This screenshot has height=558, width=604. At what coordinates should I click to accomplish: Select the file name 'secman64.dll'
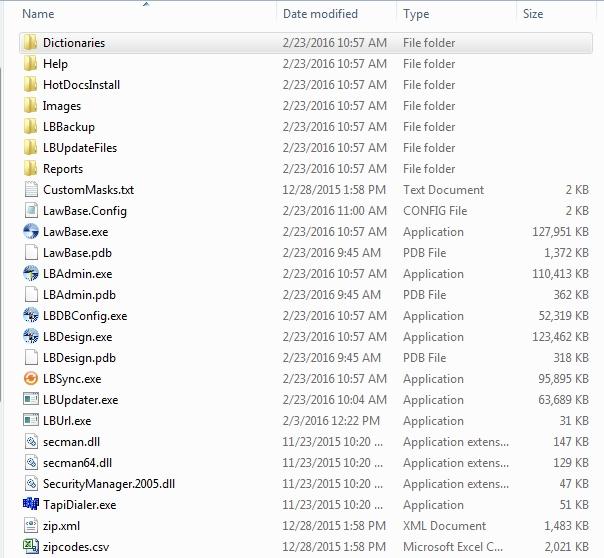77,462
